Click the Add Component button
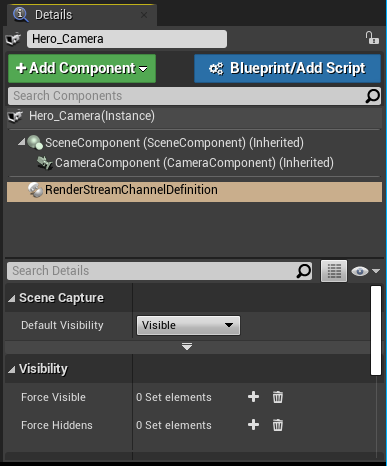This screenshot has height=466, width=387. [82, 68]
